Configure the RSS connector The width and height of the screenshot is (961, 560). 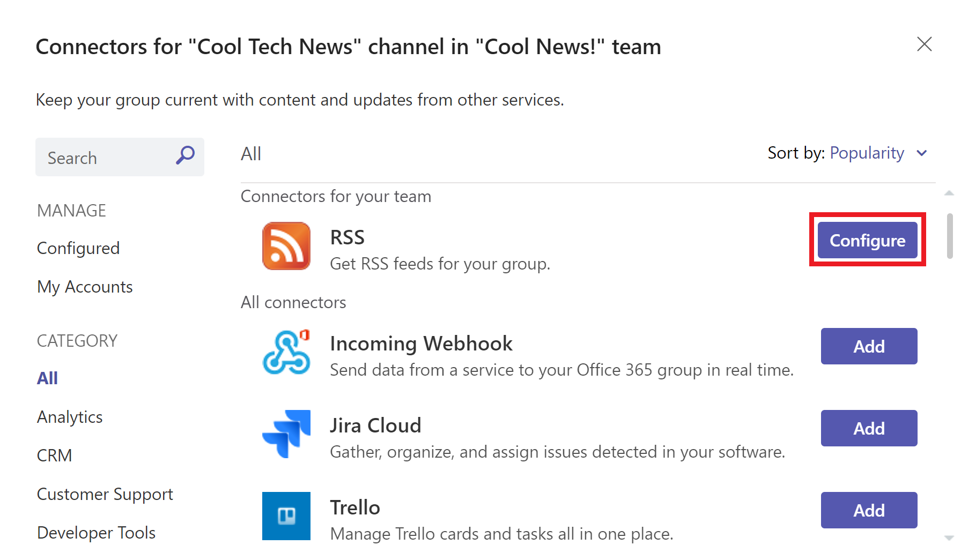click(x=867, y=240)
